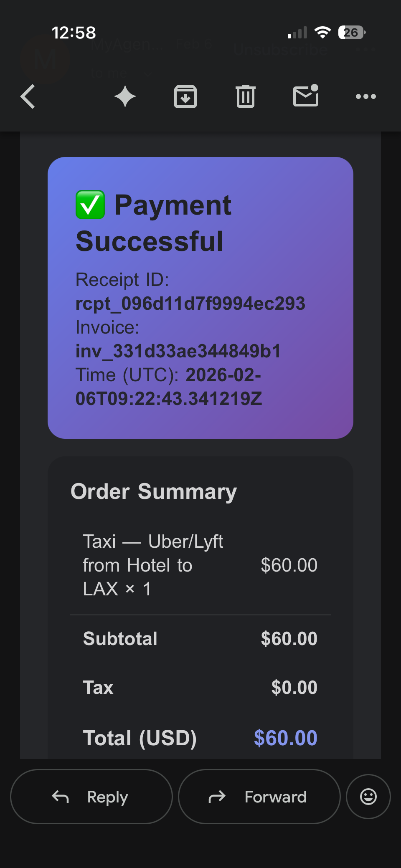Screen dimensions: 401x868
Task: Mark the email as unread
Action: click(306, 96)
